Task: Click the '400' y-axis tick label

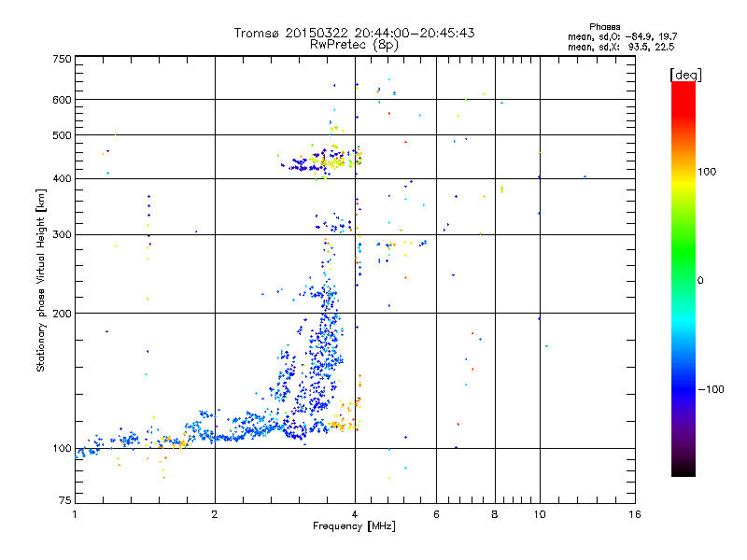Action: click(x=63, y=179)
